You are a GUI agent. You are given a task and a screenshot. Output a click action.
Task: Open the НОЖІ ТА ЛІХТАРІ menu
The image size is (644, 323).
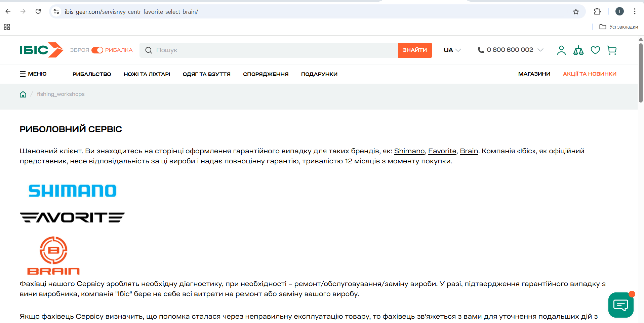click(147, 74)
